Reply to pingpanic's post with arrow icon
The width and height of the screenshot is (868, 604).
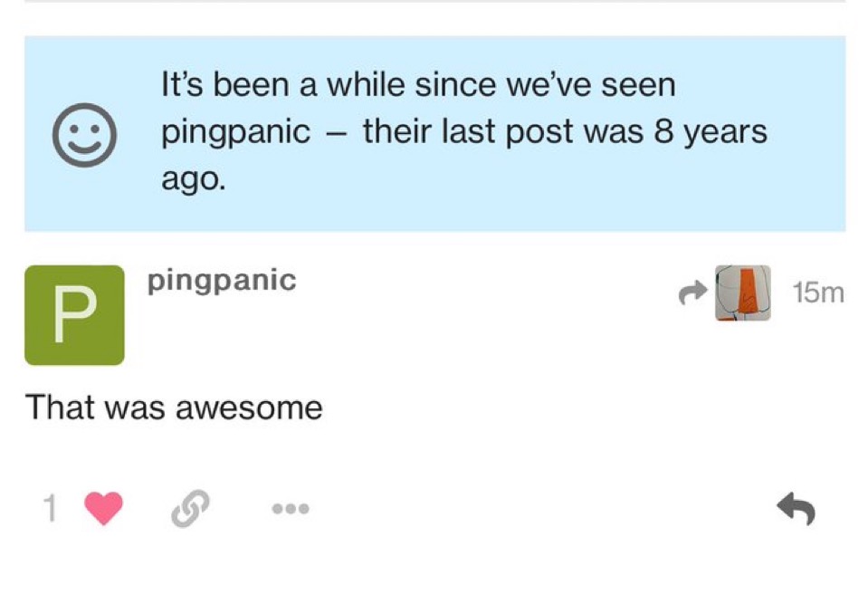point(796,508)
